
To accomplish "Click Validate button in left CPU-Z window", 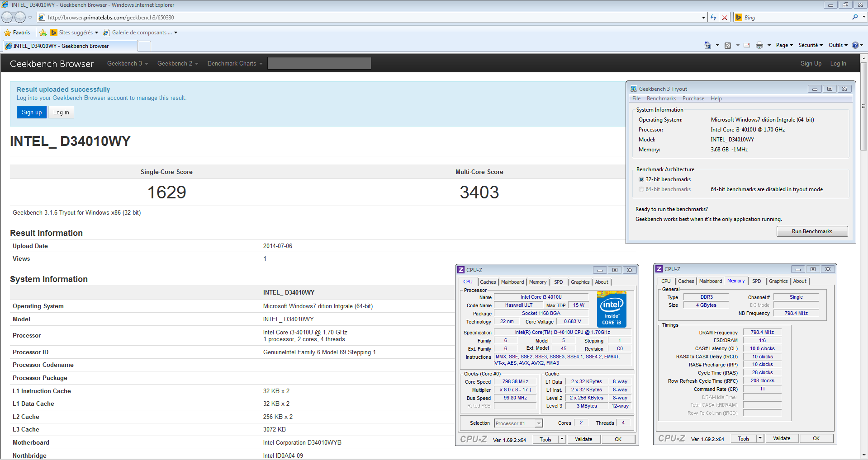I will 583,439.
